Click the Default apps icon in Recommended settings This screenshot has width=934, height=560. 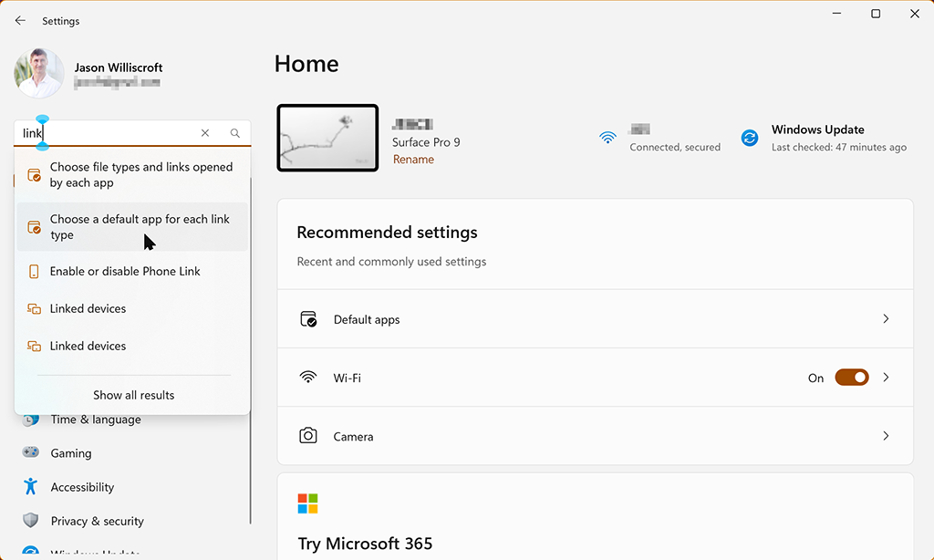(308, 319)
